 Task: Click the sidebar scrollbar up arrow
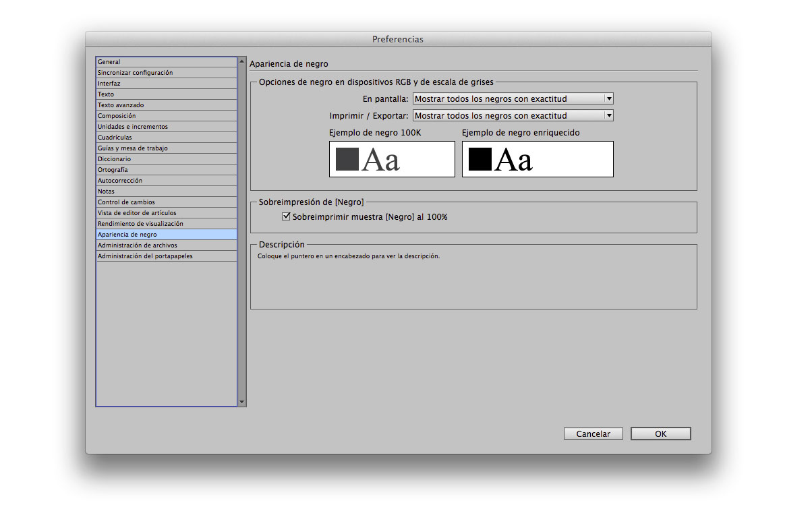242,61
